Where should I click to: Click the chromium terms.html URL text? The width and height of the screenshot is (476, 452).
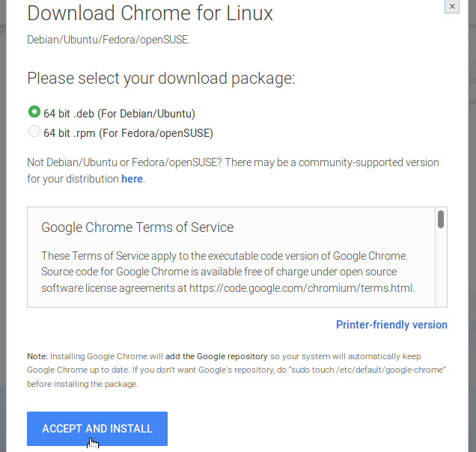coord(302,287)
